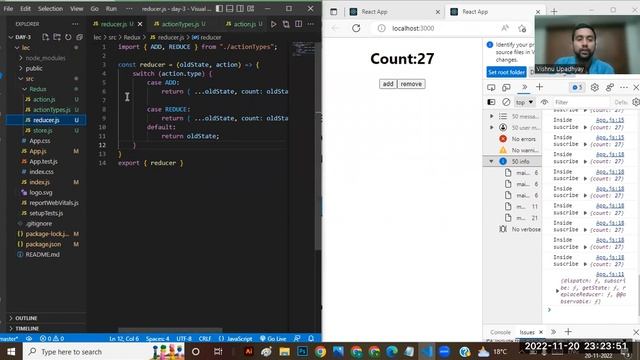Open the Selection menu
This screenshot has height=360, width=640.
tap(50, 8)
